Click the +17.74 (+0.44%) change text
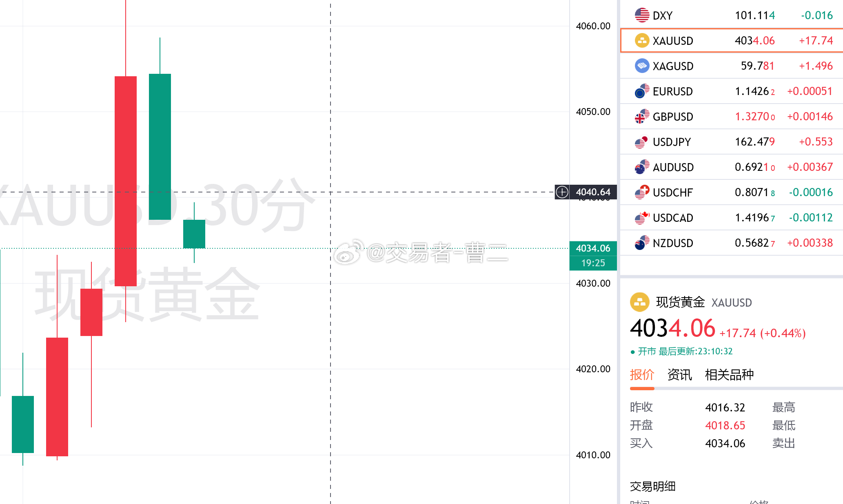843x504 pixels. (x=762, y=333)
